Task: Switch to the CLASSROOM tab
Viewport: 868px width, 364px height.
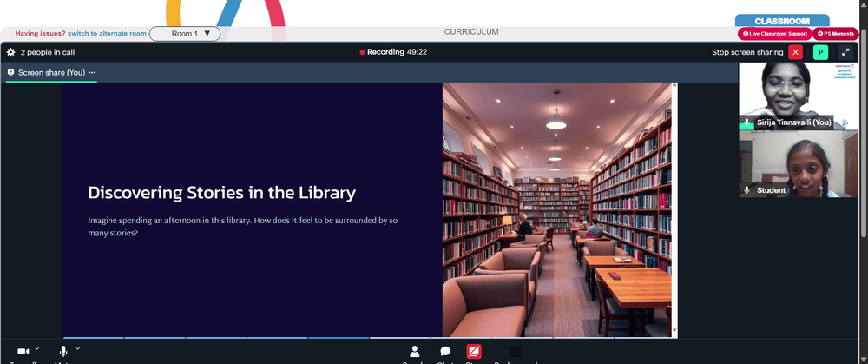Action: pyautogui.click(x=782, y=21)
